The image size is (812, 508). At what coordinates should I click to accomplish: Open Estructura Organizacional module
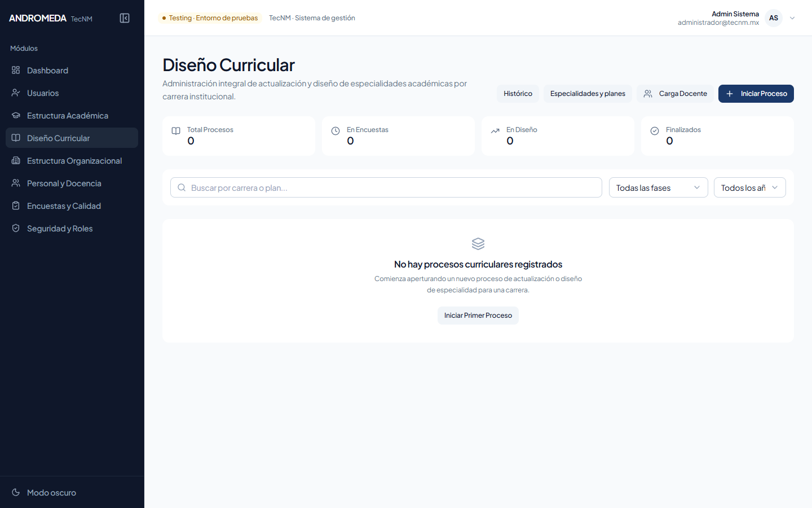(x=72, y=160)
